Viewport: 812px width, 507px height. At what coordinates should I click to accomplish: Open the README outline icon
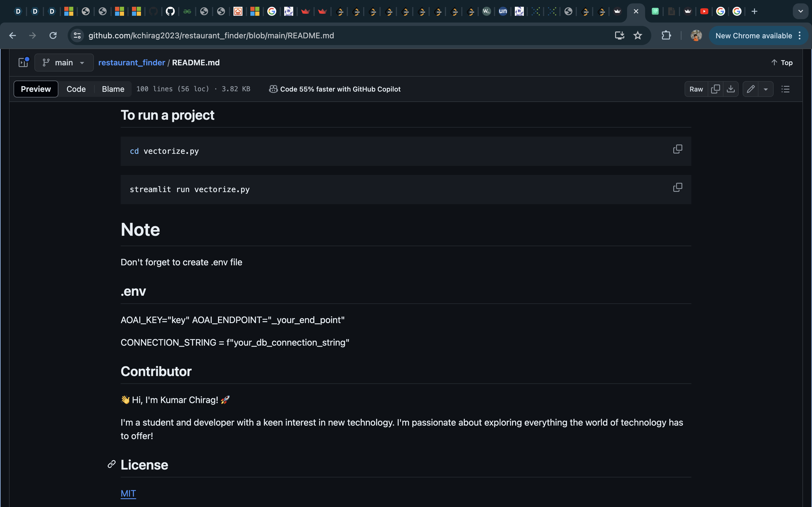(785, 89)
